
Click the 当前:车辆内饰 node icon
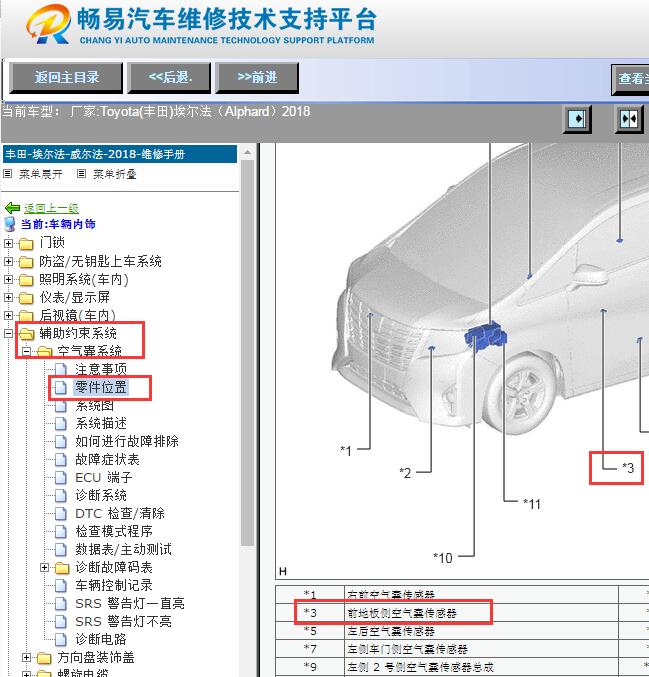click(9, 224)
